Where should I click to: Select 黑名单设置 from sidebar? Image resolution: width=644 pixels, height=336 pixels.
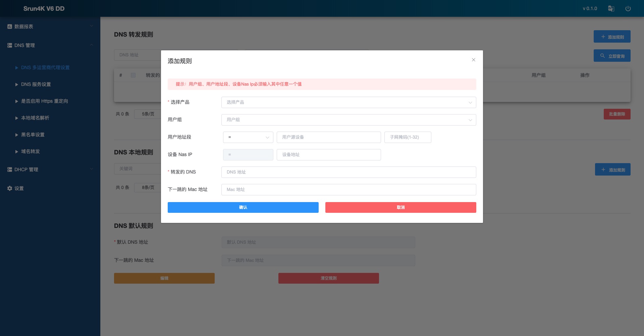tap(33, 135)
